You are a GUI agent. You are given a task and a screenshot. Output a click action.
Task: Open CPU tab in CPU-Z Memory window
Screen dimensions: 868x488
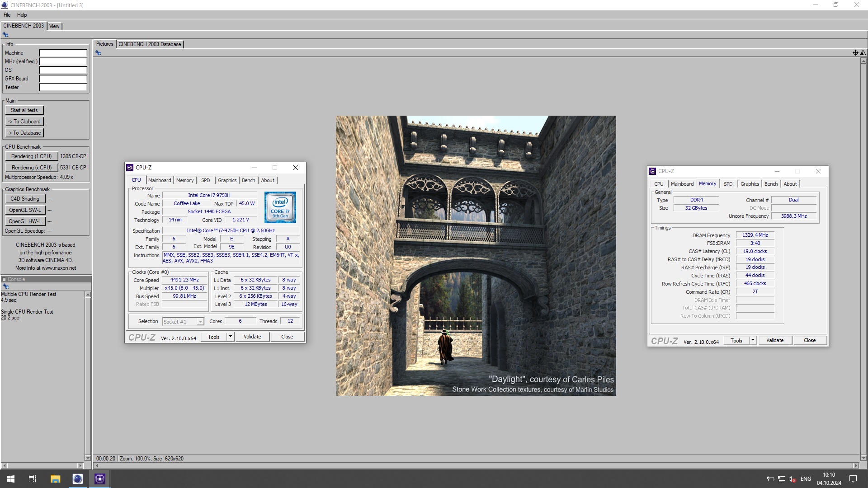[659, 184]
